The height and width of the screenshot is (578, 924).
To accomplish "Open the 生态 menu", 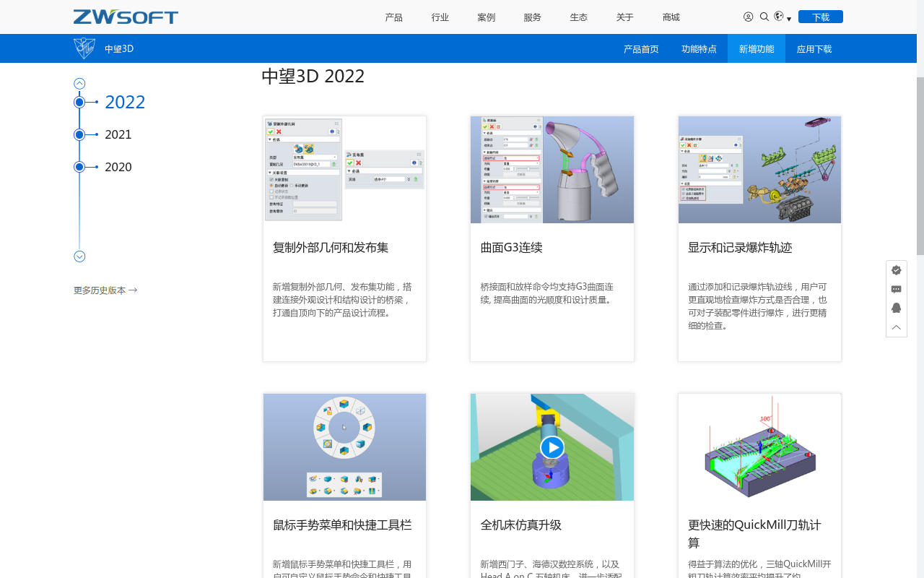I will pos(579,17).
